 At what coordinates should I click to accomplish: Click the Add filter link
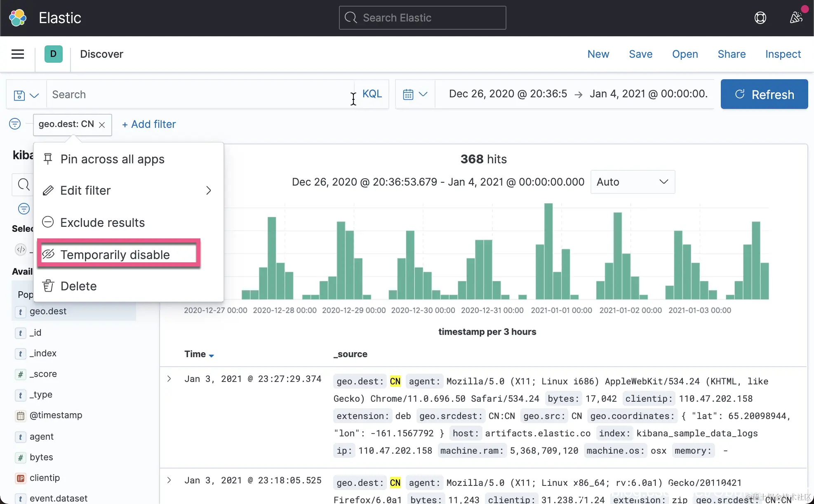click(149, 124)
